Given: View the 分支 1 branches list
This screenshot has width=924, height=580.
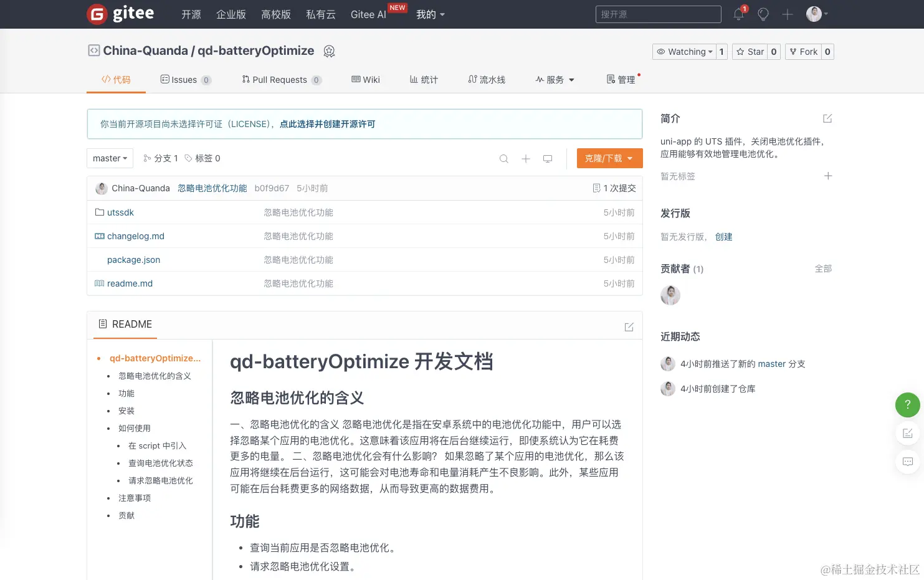Looking at the screenshot, I should pyautogui.click(x=161, y=158).
